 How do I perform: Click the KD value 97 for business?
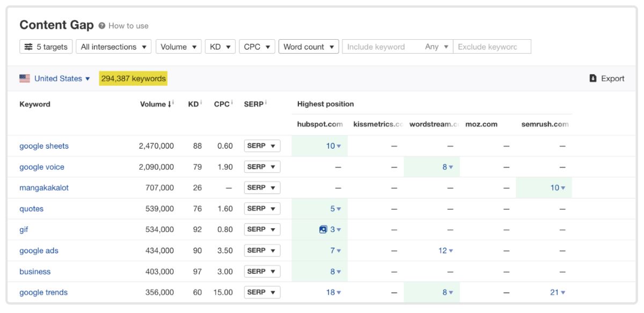[197, 272]
